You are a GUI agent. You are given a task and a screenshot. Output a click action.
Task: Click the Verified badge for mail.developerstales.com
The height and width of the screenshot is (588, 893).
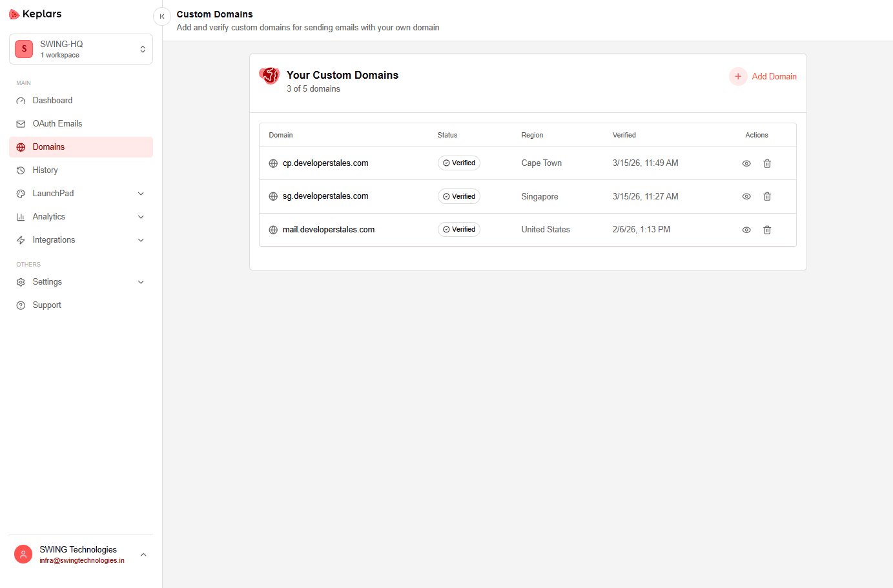tap(459, 230)
